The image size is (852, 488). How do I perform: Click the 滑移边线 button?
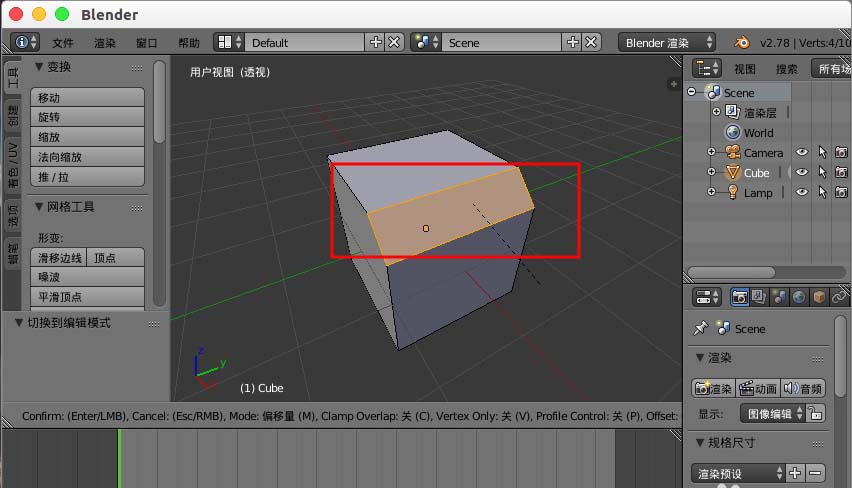[59, 258]
